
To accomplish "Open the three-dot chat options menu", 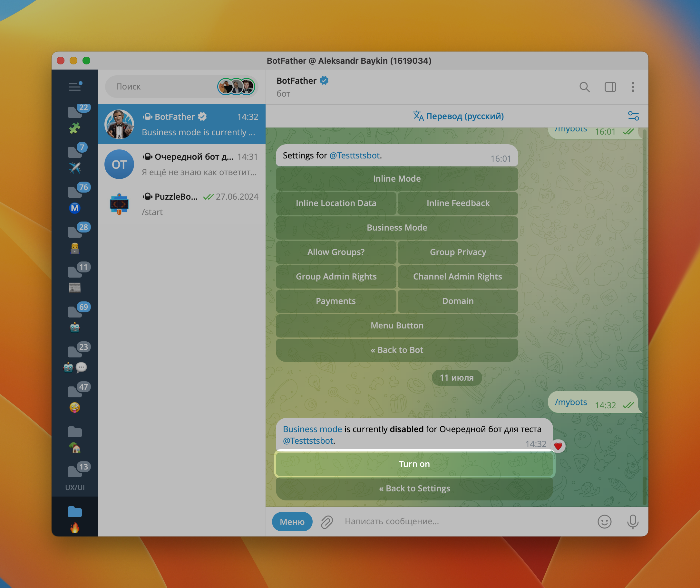I will click(x=633, y=87).
